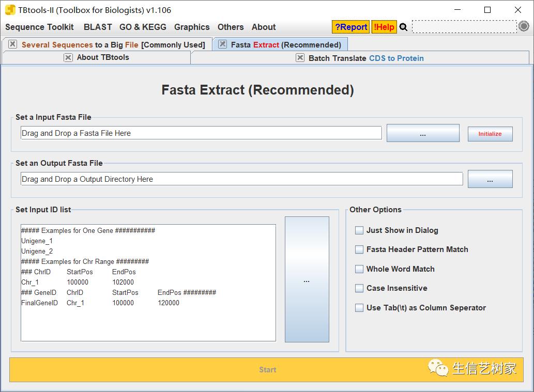Click the yellow ?Report button
The width and height of the screenshot is (534, 392).
[x=350, y=27]
